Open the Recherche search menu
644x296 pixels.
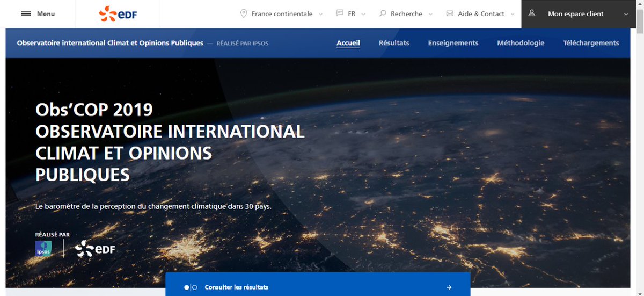coord(406,14)
